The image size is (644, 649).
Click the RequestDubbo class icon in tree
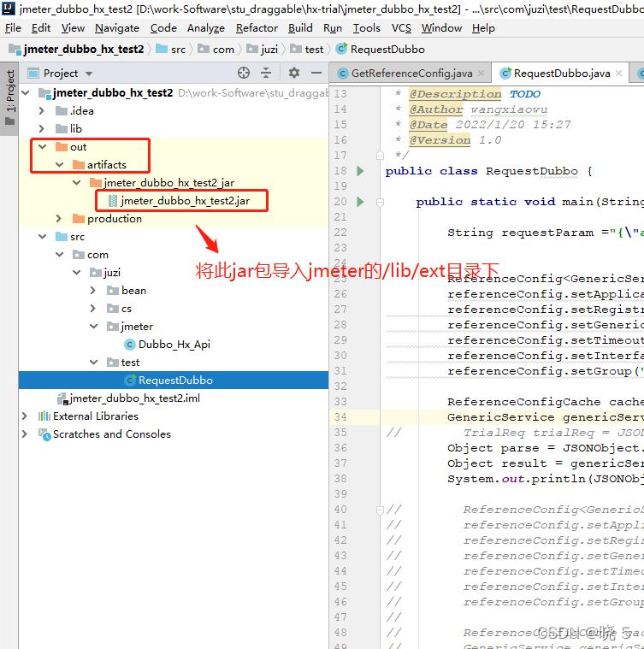[130, 380]
